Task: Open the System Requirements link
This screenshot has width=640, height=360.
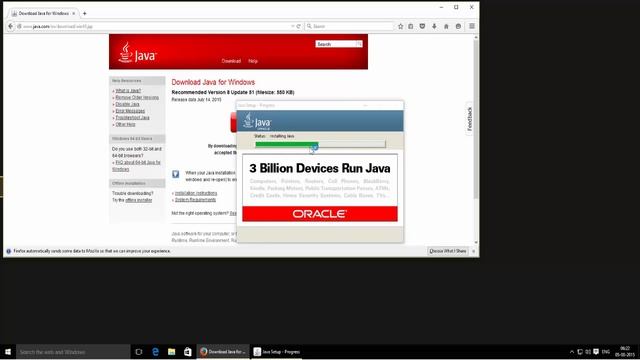Action: tap(196, 200)
